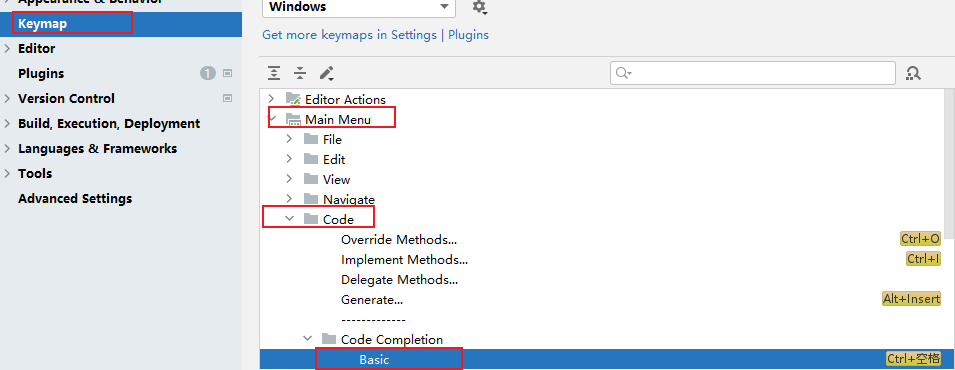Click the Expand All toolbar icon
Image resolution: width=955 pixels, height=370 pixels.
275,74
